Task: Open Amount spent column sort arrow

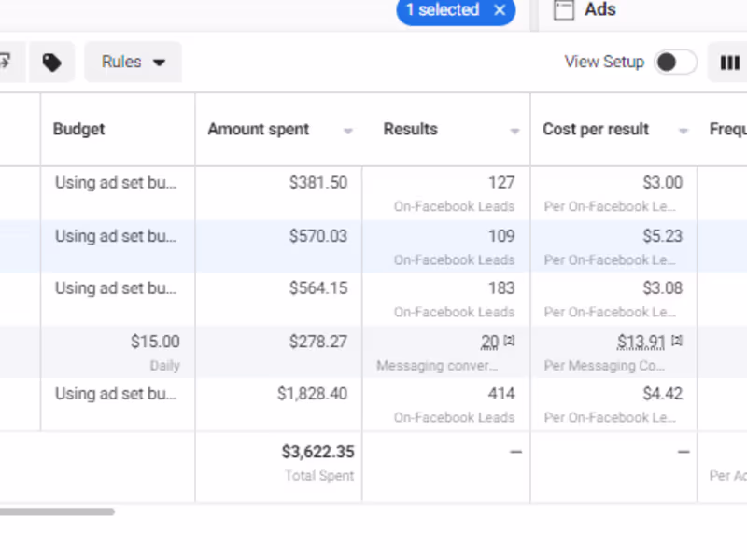Action: click(x=348, y=132)
